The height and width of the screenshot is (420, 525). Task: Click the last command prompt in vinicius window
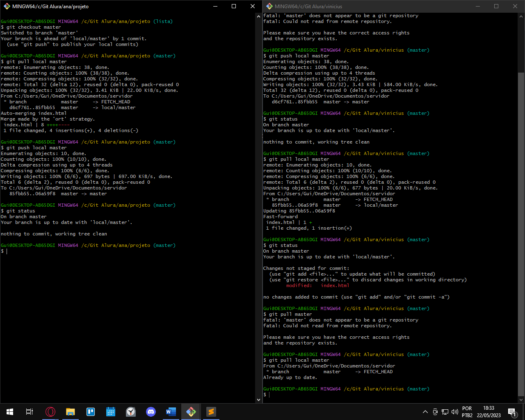(267, 395)
